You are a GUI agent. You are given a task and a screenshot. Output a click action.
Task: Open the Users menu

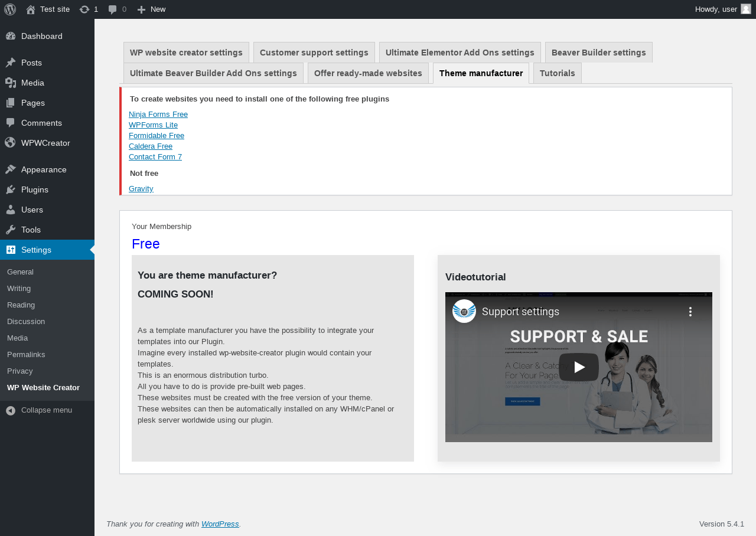coord(47,210)
